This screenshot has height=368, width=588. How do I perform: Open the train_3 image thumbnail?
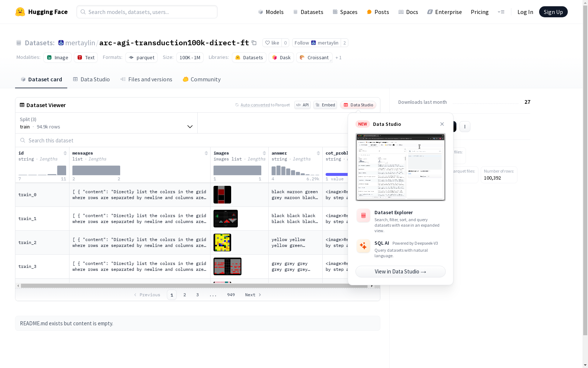pyautogui.click(x=227, y=266)
